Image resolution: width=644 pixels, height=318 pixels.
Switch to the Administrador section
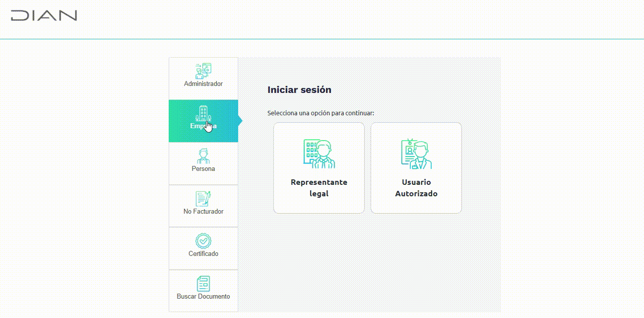[x=203, y=78]
